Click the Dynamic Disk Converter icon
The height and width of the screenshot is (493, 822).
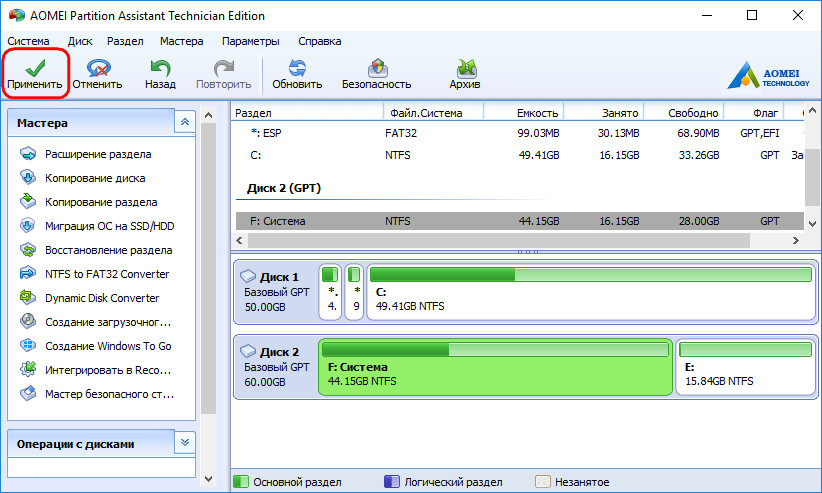click(x=28, y=297)
